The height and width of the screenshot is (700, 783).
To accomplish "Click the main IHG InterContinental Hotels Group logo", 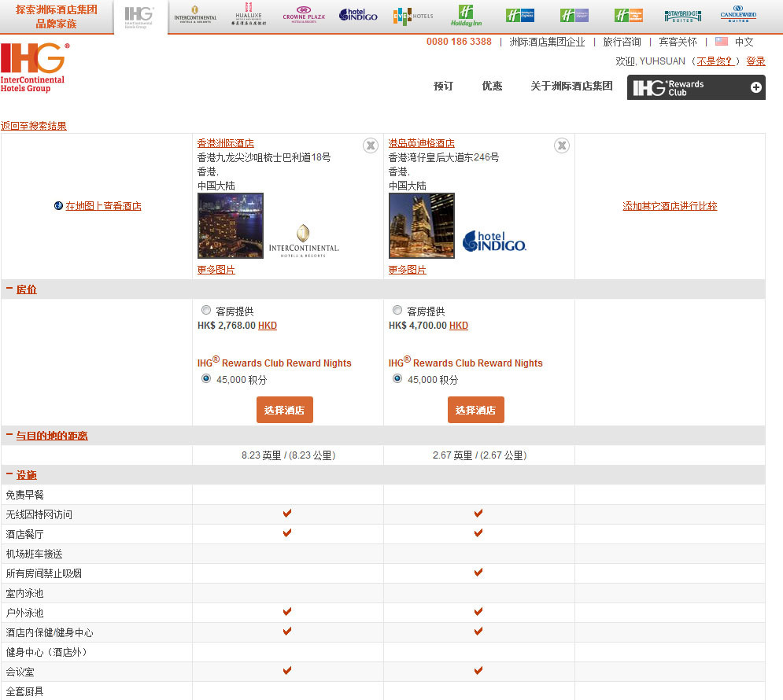I will (x=35, y=68).
